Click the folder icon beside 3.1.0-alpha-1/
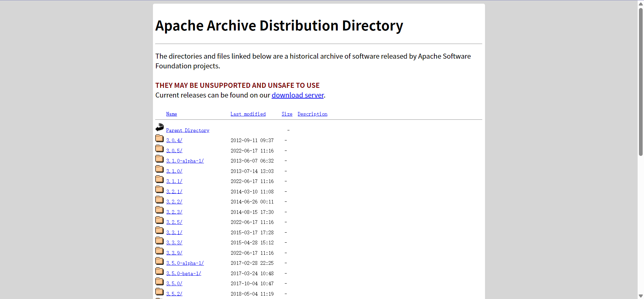Viewport: 644px width, 299px height. coord(160,159)
